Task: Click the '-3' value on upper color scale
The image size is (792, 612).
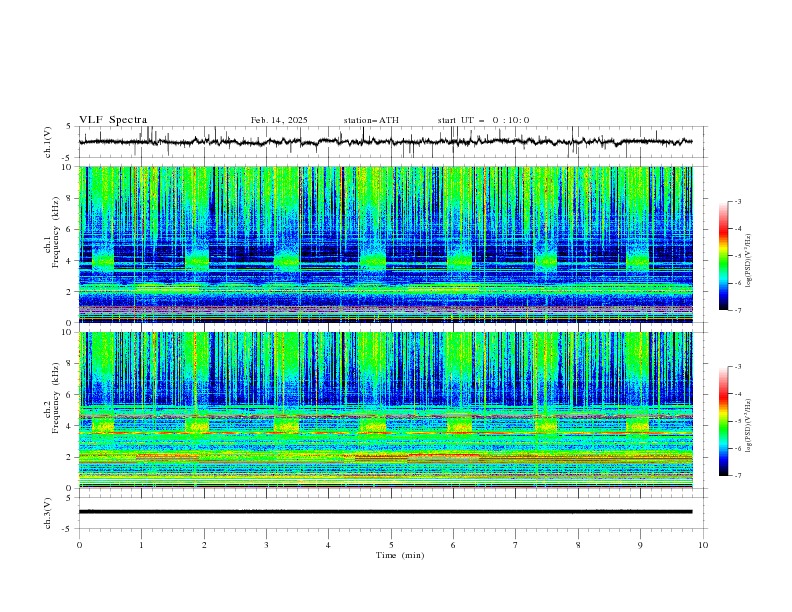Action: click(737, 201)
